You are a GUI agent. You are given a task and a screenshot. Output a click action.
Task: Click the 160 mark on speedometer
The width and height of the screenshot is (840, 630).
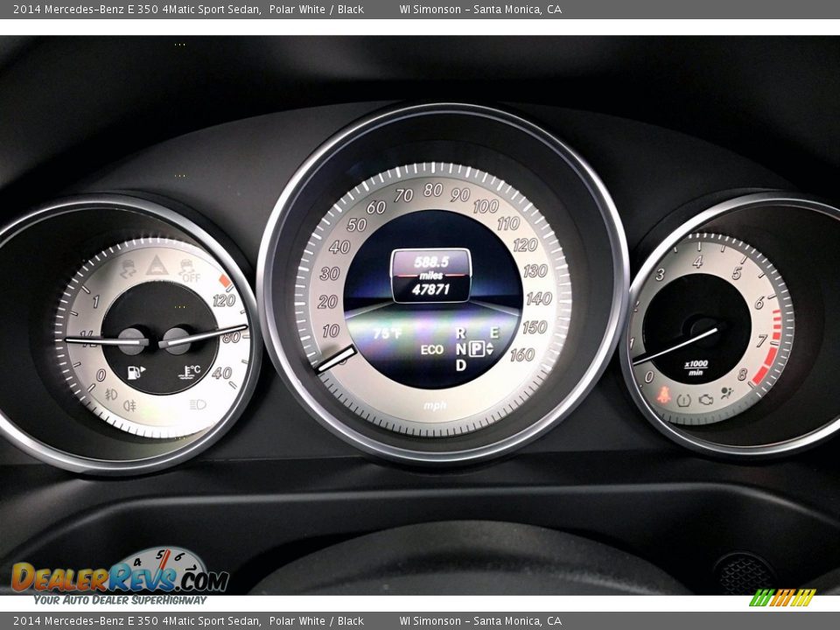coord(522,354)
